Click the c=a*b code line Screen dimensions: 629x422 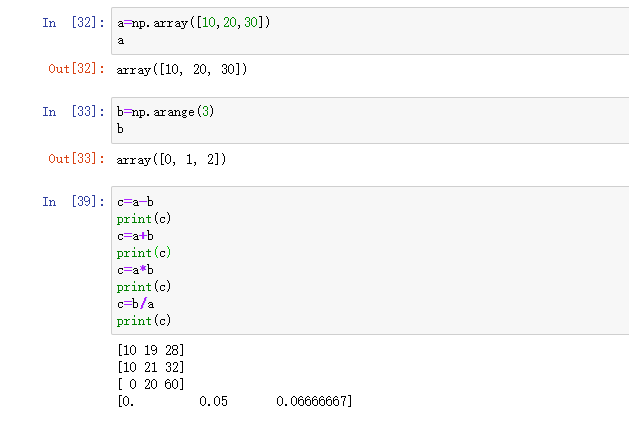[x=135, y=270]
